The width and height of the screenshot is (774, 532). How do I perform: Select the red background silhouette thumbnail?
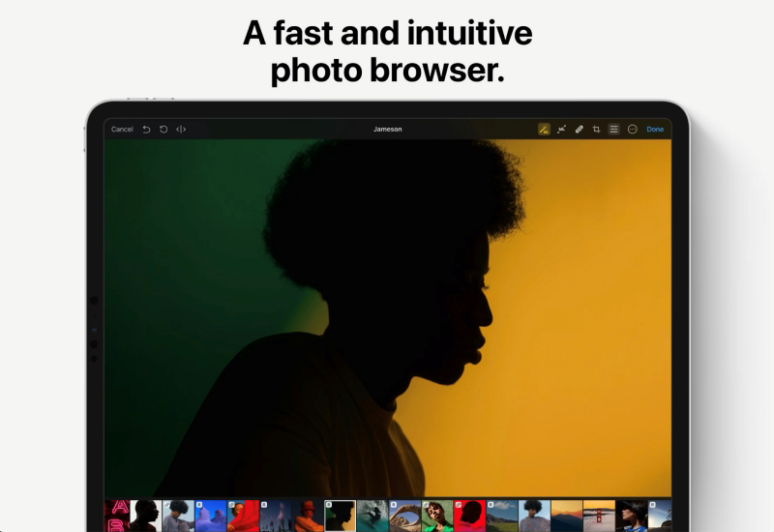coord(470,516)
